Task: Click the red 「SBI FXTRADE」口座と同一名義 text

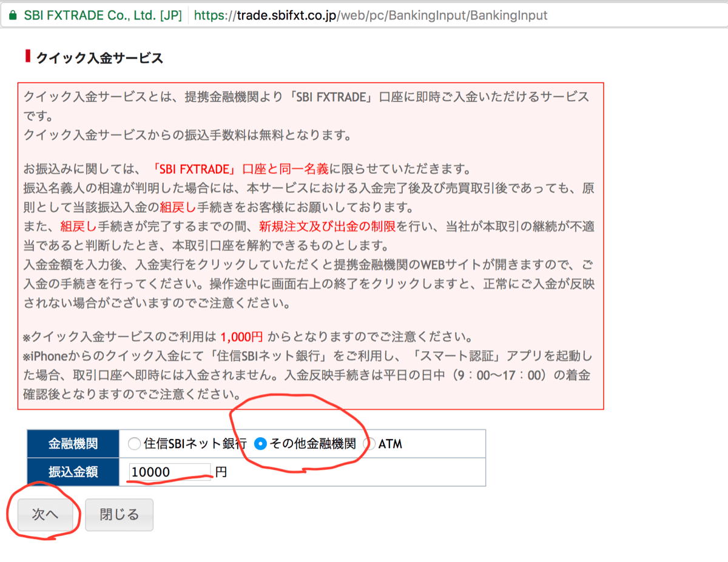Action: (240, 168)
